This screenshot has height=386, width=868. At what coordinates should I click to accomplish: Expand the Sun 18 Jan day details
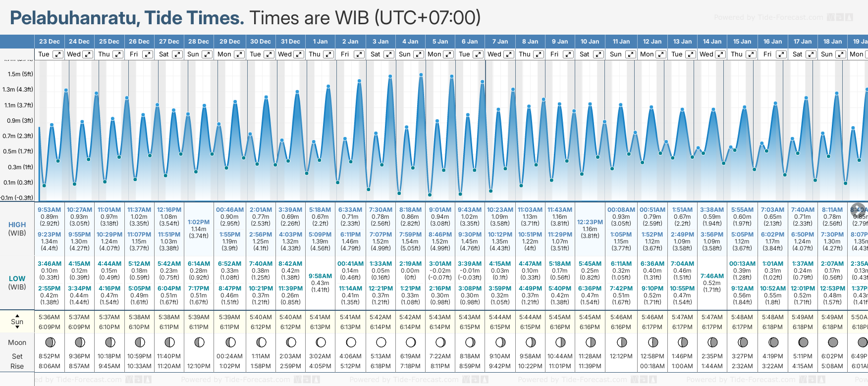coord(840,54)
